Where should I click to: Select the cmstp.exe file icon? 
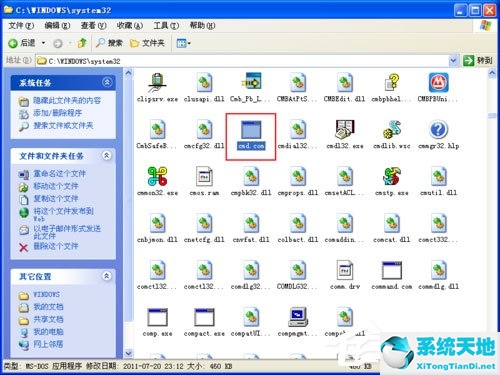pyautogui.click(x=392, y=176)
